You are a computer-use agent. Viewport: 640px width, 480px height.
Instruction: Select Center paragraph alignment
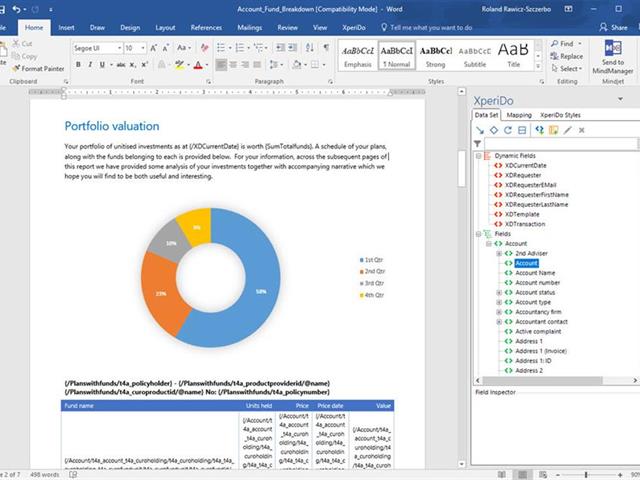(x=233, y=64)
